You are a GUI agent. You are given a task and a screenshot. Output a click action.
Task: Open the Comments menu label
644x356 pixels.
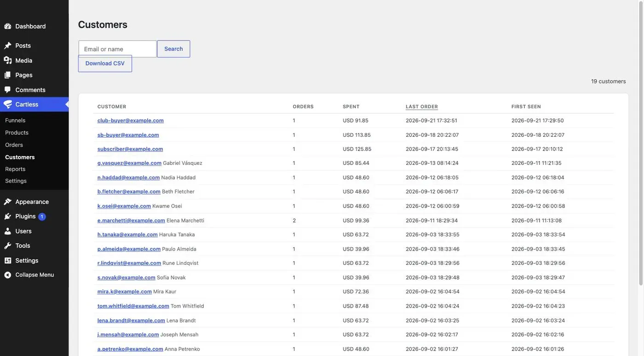pos(30,90)
